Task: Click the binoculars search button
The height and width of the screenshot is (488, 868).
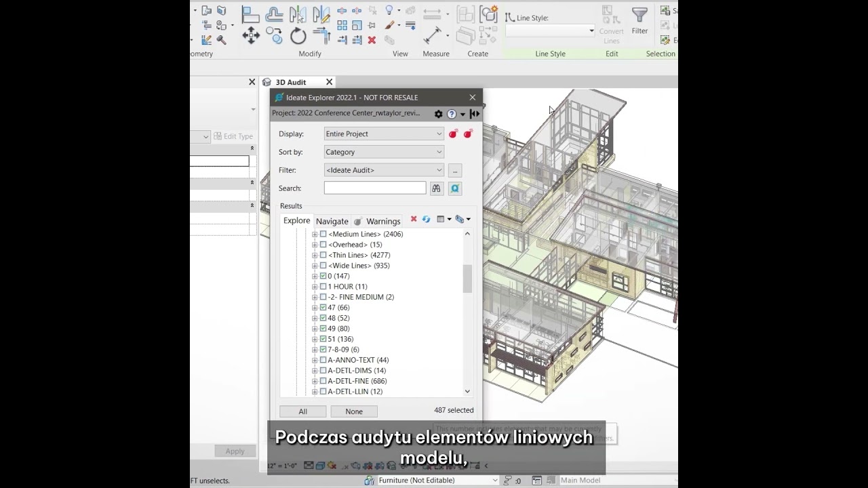Action: click(436, 188)
